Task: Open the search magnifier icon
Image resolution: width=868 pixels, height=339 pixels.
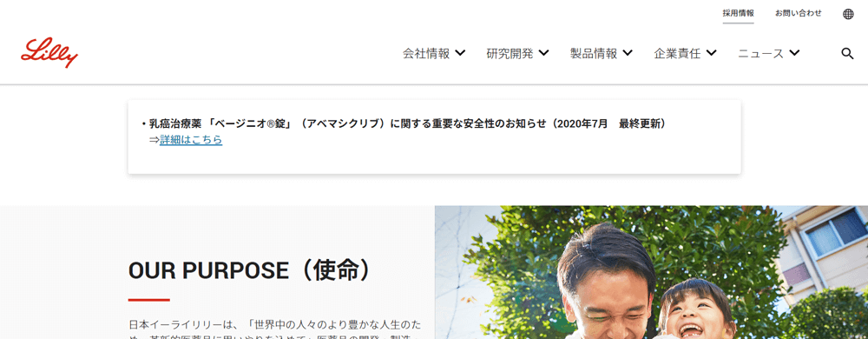Action: (x=847, y=54)
